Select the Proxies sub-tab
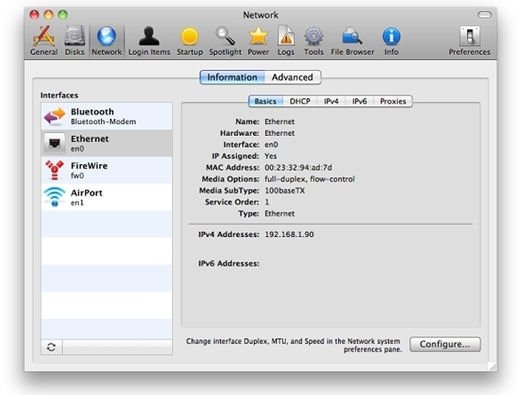 coord(393,101)
